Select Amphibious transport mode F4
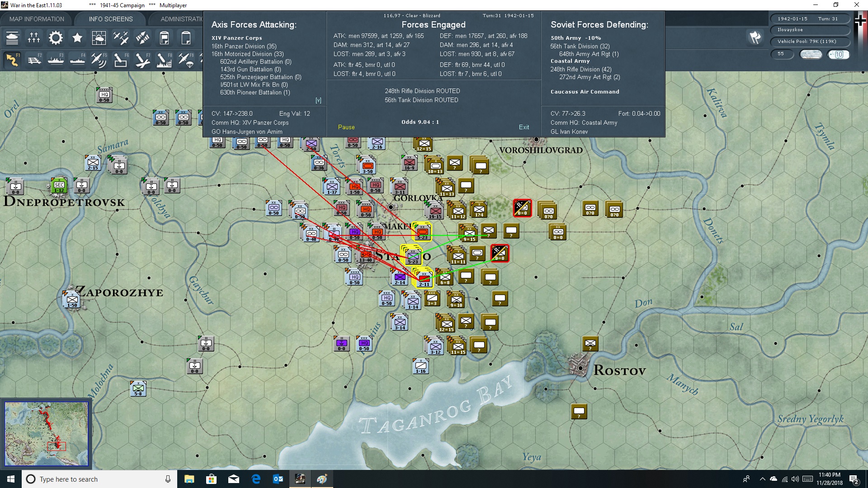 click(77, 60)
